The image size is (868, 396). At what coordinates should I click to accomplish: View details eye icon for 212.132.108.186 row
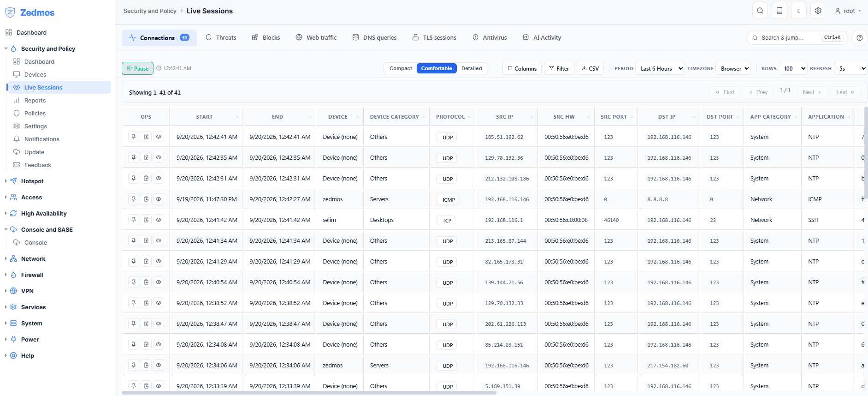(x=159, y=178)
